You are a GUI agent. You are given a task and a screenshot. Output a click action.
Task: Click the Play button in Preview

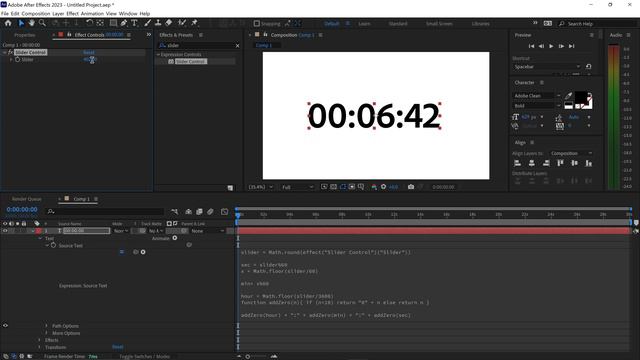click(551, 46)
